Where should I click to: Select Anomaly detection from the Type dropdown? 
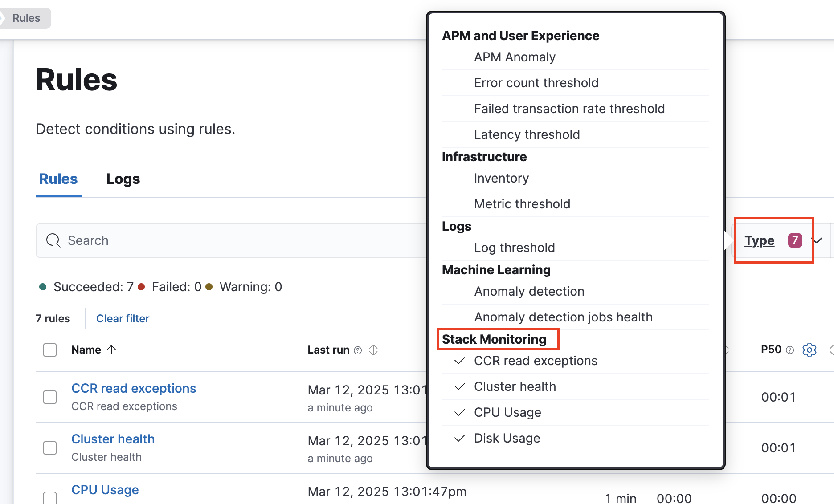529,291
